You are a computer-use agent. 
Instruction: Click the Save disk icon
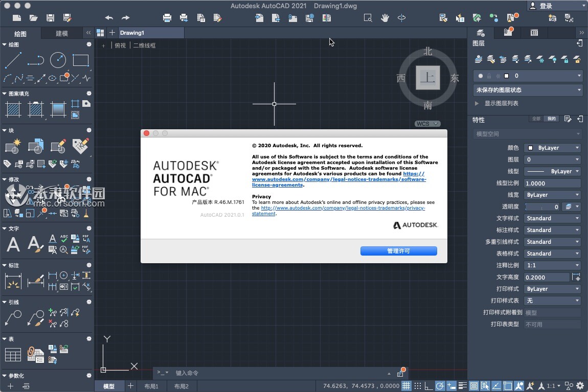coord(50,17)
